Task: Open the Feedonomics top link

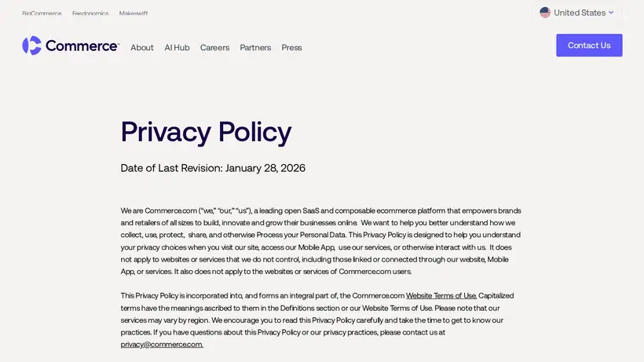Action: [90, 13]
